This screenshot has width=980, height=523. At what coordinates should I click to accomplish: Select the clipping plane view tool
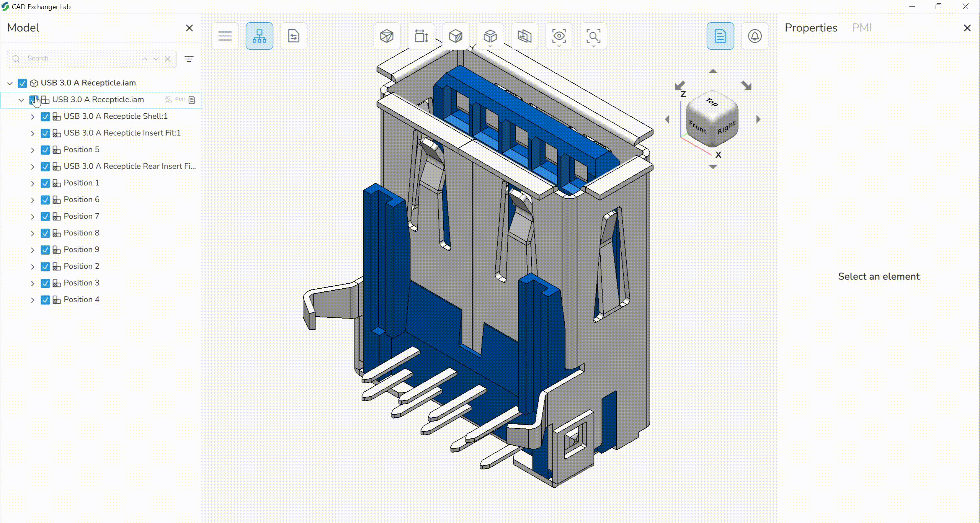(524, 36)
